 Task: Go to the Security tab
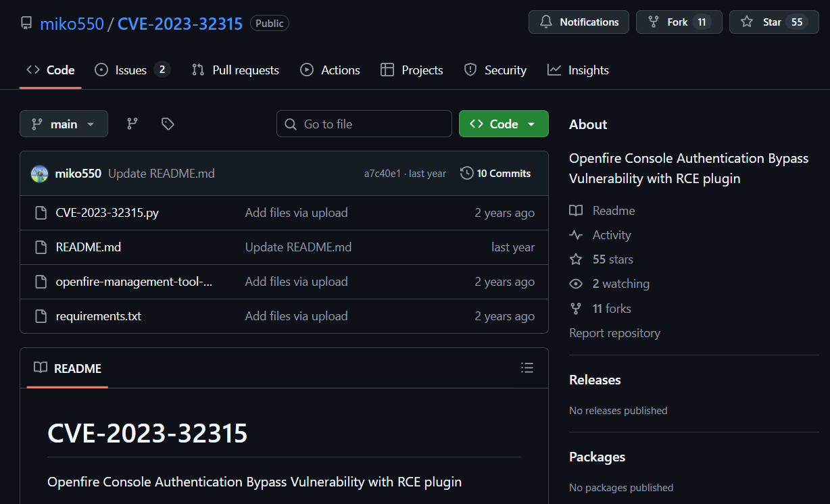(x=495, y=70)
